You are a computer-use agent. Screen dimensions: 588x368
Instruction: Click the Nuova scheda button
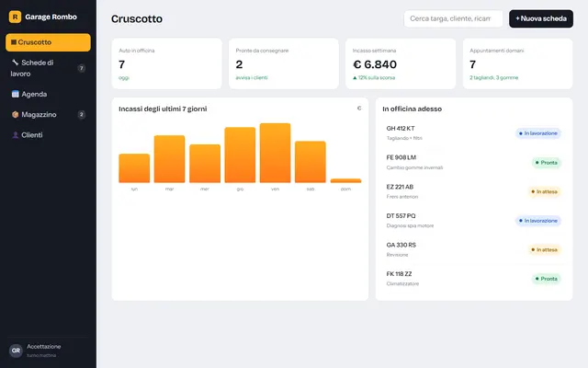541,18
